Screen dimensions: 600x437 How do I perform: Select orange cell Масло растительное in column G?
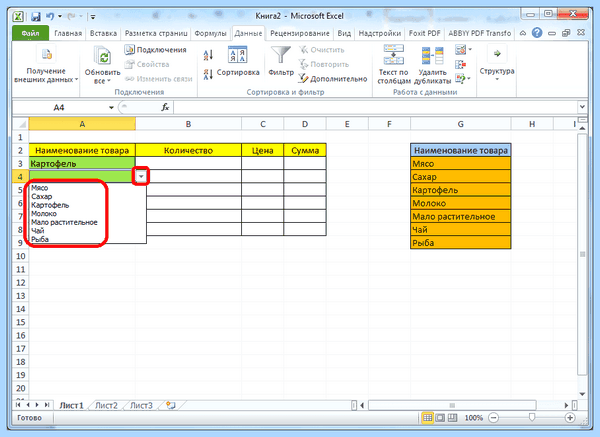461,216
